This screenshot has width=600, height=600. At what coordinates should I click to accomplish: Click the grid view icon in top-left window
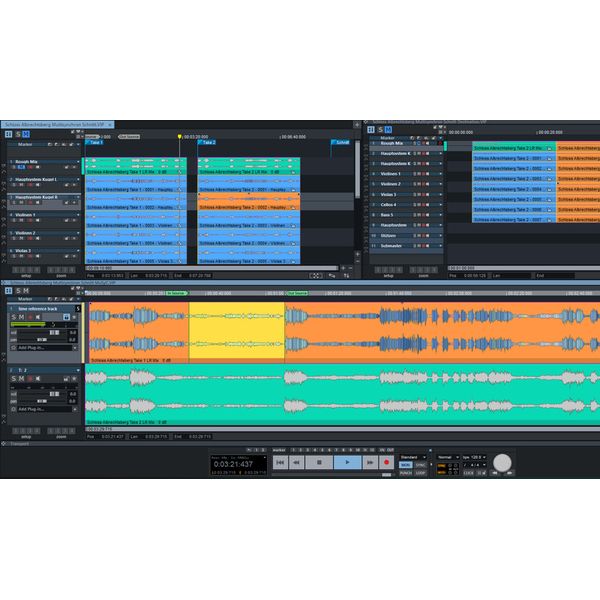(x=8, y=134)
